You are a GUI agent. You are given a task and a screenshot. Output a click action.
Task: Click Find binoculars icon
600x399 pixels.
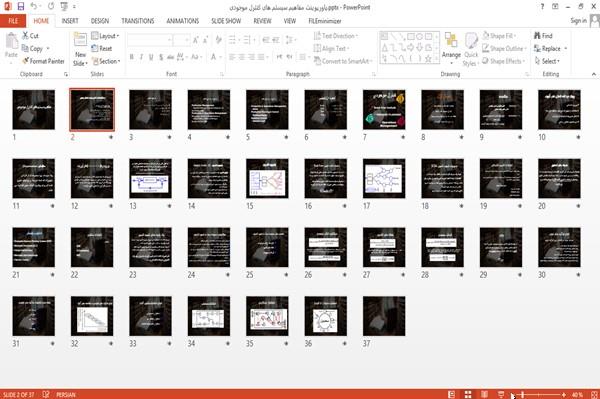coord(537,36)
